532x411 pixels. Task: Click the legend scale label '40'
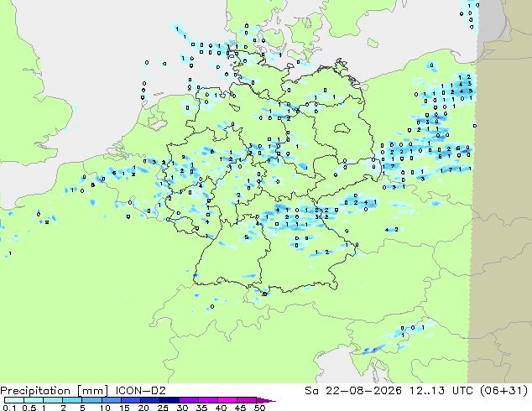click(x=221, y=408)
